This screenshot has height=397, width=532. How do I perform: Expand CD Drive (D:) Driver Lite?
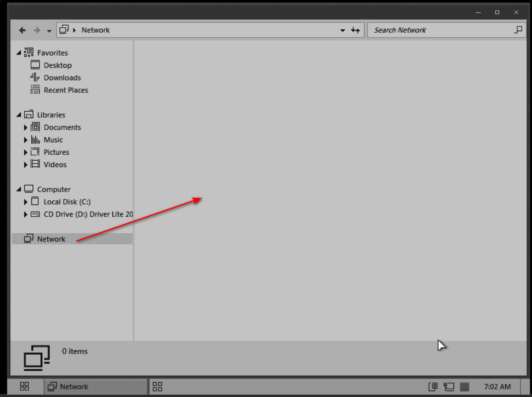click(x=25, y=214)
